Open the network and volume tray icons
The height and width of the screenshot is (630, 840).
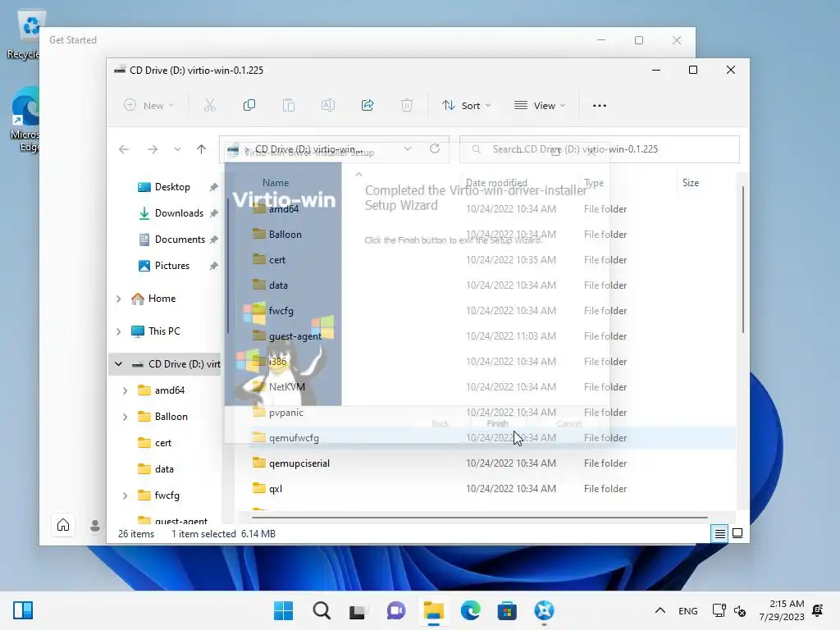coord(729,610)
